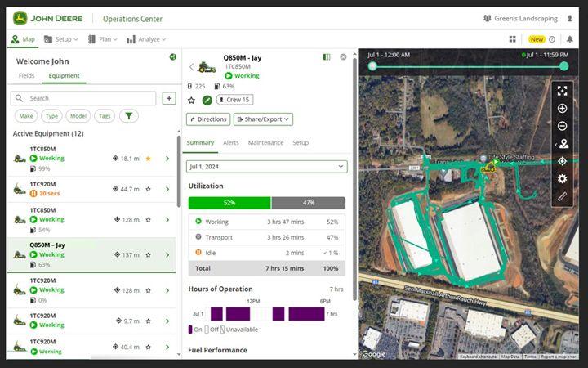Click the fullscreen map icon
This screenshot has width=588, height=368.
coord(562,91)
